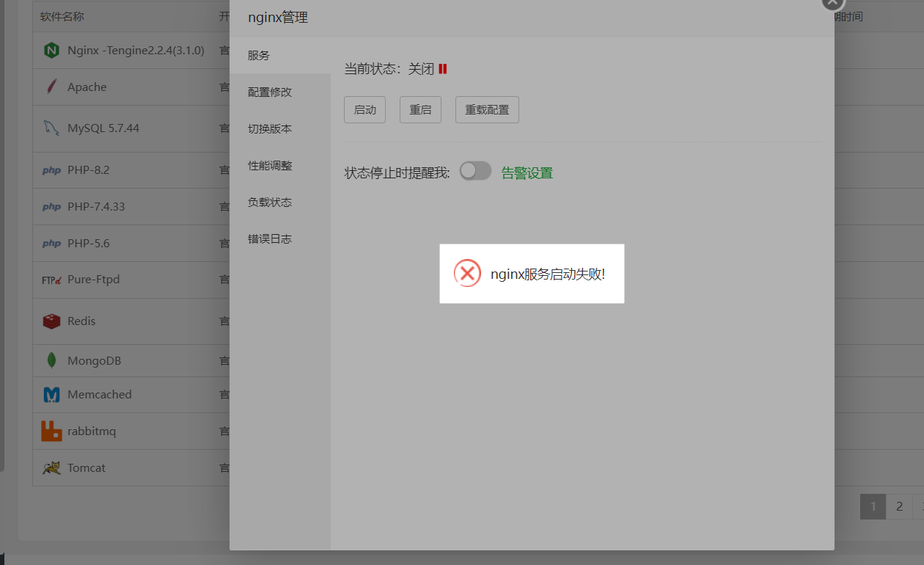The width and height of the screenshot is (924, 565).
Task: Click the Memcached name text
Action: [x=100, y=394]
